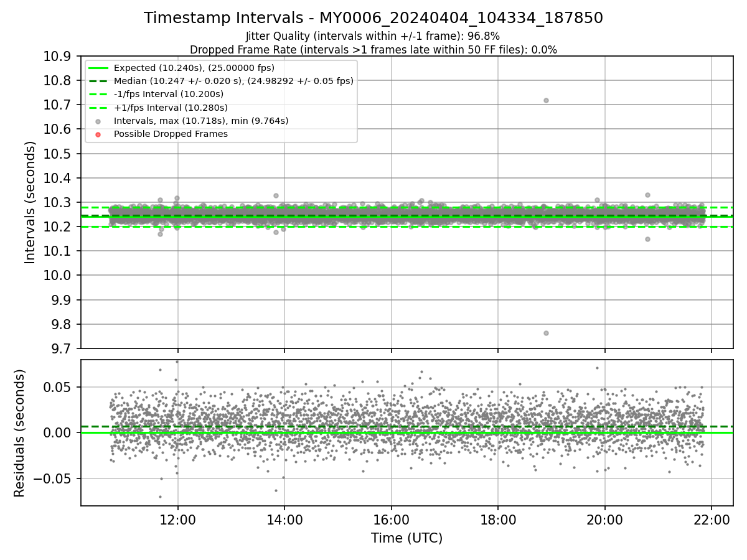Click the low outlier point near 9.76 seconds
Viewport: 747px width, 560px height.
pos(546,333)
